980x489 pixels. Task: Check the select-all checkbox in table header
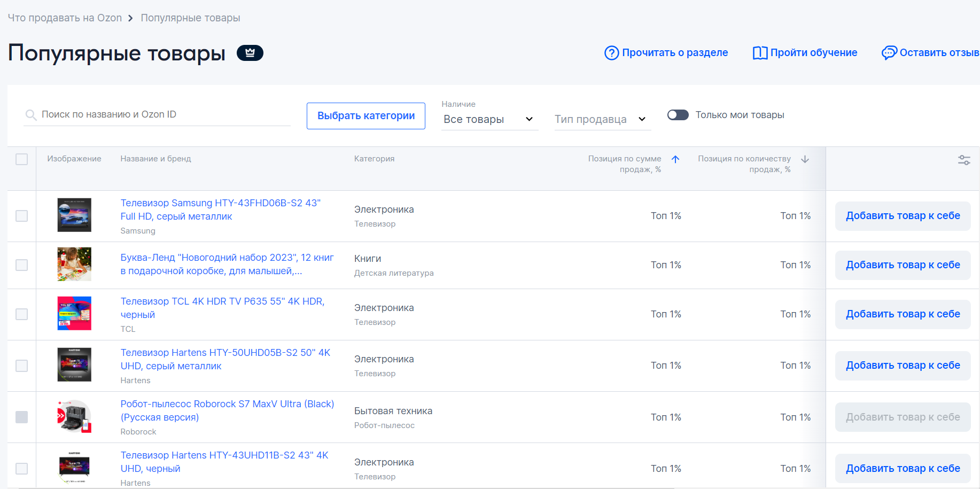point(22,159)
